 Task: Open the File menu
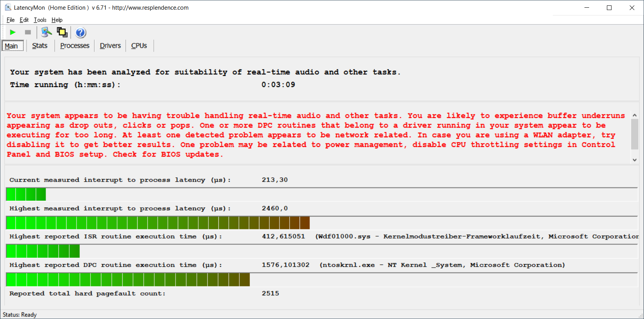pyautogui.click(x=10, y=20)
